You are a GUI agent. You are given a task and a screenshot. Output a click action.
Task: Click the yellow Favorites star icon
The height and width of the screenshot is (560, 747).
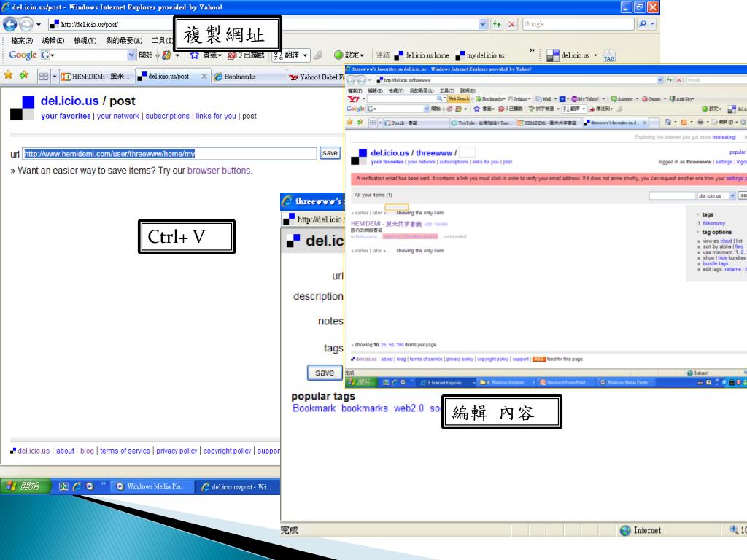click(9, 75)
